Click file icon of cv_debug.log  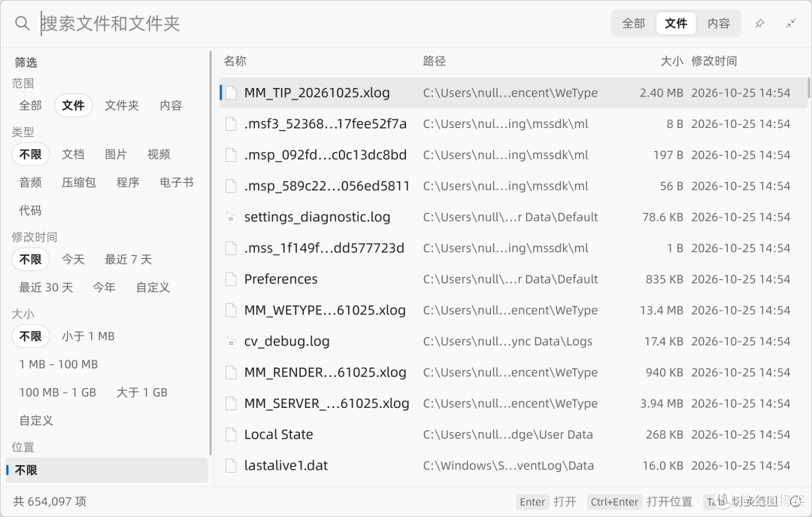pos(231,342)
